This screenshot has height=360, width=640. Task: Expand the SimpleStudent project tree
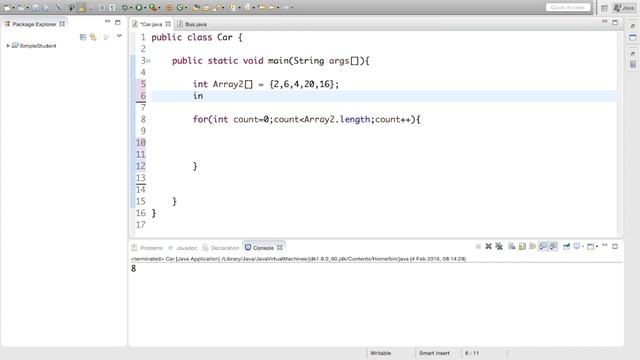point(8,46)
